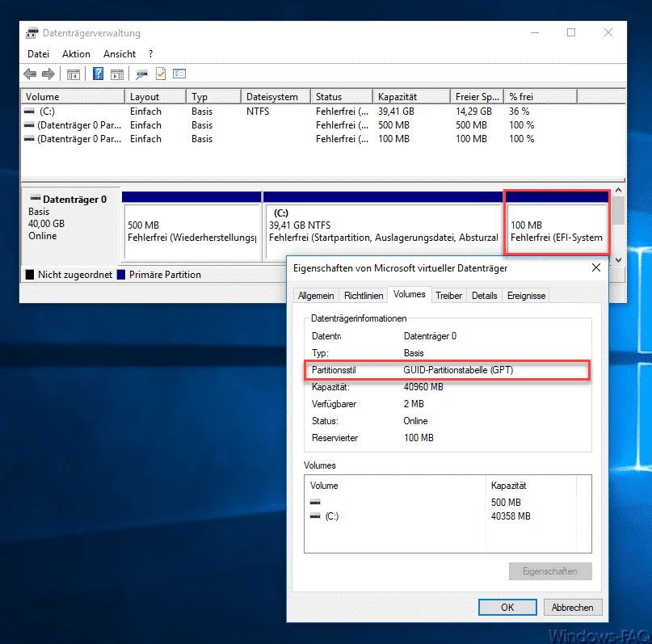Switch to the Treiber tab

click(x=448, y=295)
